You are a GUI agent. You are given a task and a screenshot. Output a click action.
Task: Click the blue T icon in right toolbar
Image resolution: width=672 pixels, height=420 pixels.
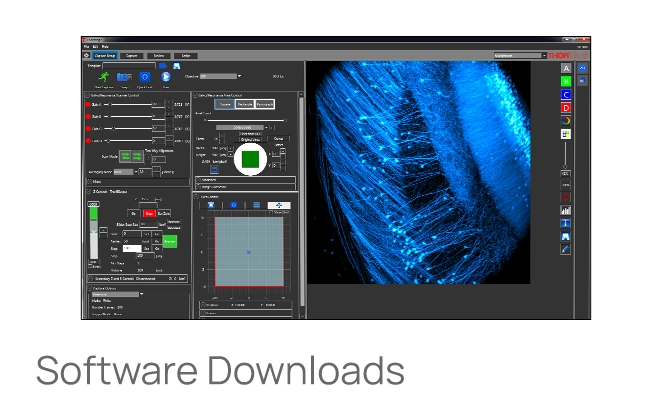566,223
